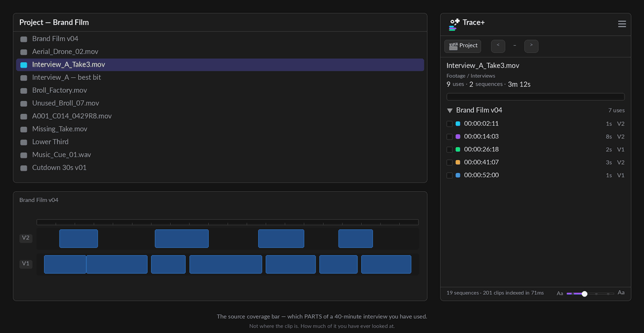Click the Cutdown 30s v01 sequence icon
Viewport: 644px width, 333px height.
pos(24,168)
